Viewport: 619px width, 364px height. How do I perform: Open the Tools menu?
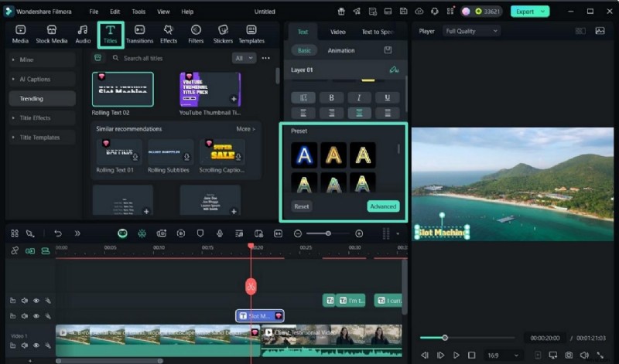[139, 12]
